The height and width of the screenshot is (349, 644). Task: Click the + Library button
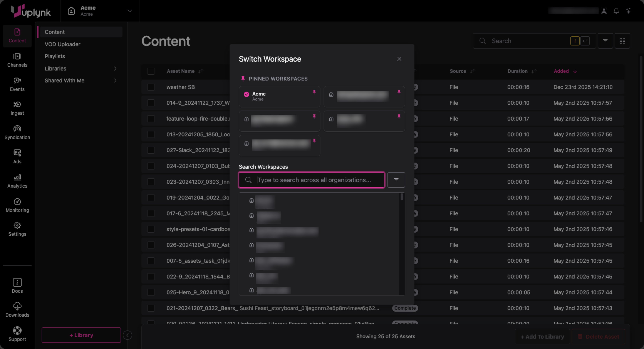pyautogui.click(x=81, y=335)
